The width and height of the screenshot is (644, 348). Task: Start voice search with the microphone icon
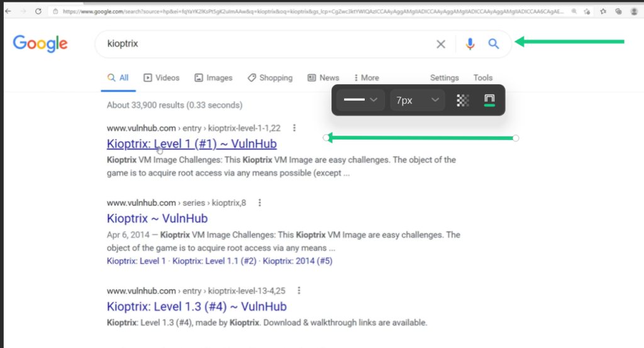tap(470, 43)
